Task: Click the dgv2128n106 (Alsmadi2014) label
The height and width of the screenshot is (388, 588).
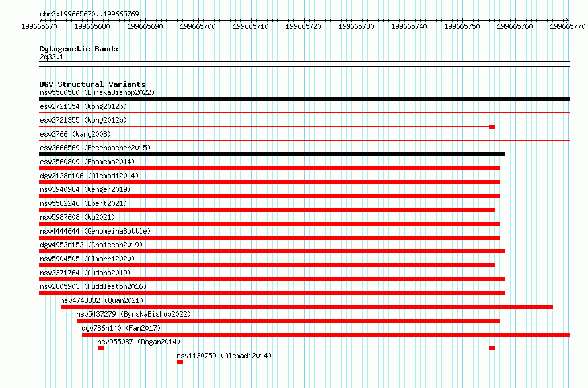Action: (89, 176)
